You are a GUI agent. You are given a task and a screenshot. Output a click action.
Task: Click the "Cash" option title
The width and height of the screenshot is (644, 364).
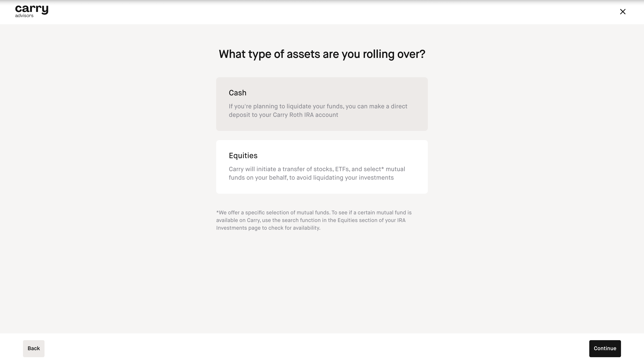[x=237, y=93]
